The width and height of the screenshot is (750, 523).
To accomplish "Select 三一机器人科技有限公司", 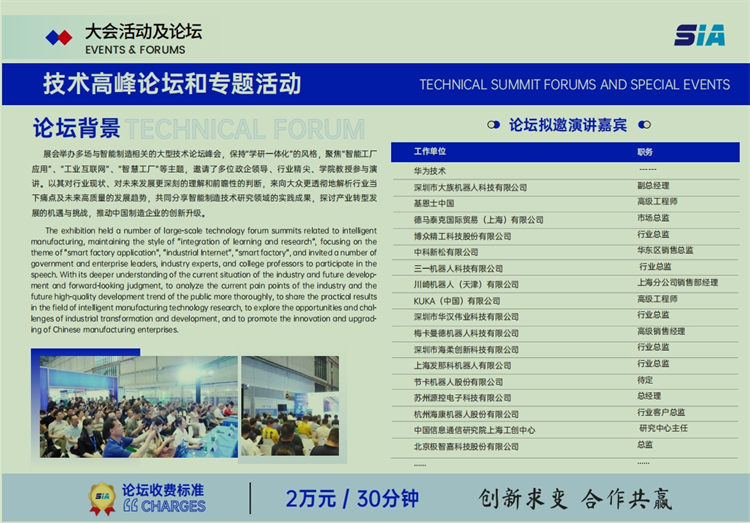I will (458, 268).
